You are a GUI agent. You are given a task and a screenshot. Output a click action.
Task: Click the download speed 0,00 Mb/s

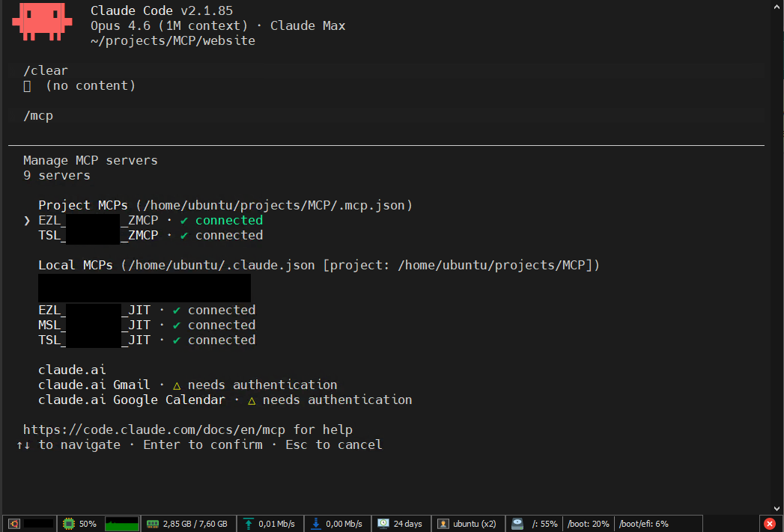pyautogui.click(x=344, y=524)
